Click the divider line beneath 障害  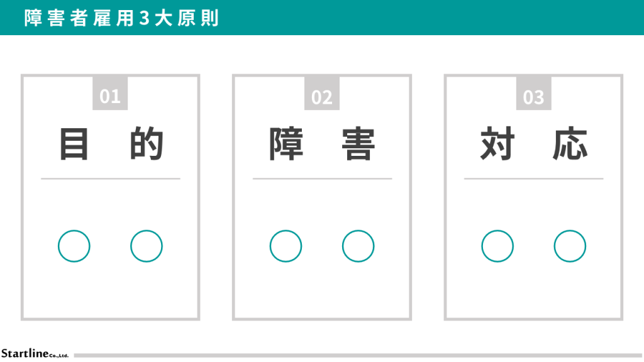pyautogui.click(x=322, y=179)
